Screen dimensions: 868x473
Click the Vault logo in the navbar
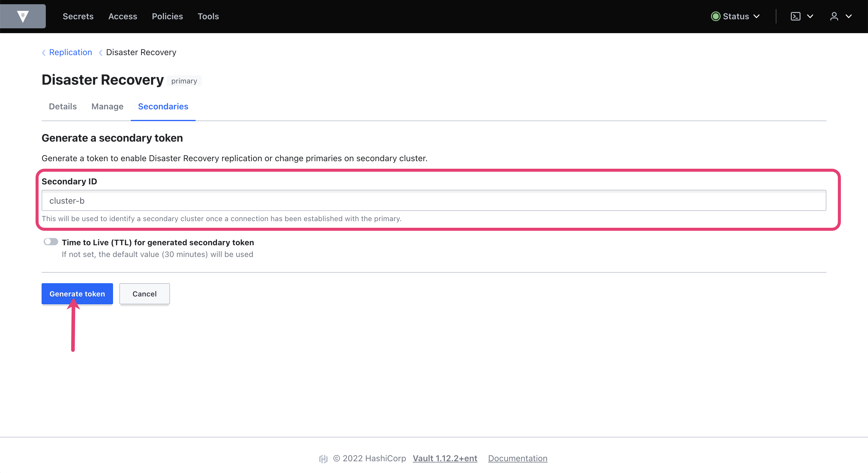(23, 16)
